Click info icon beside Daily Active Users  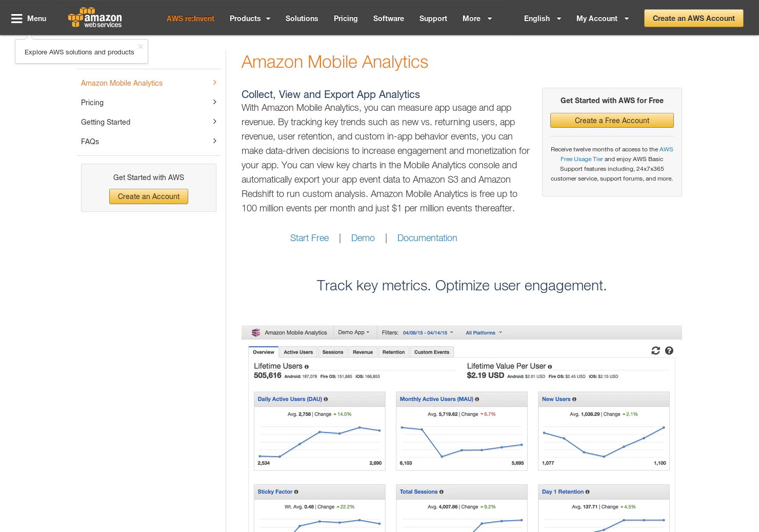326,399
